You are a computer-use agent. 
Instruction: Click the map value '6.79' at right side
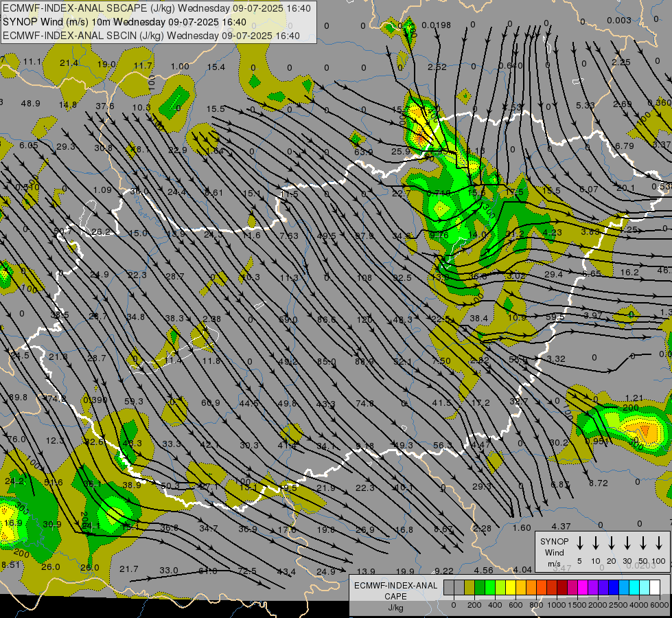(625, 146)
